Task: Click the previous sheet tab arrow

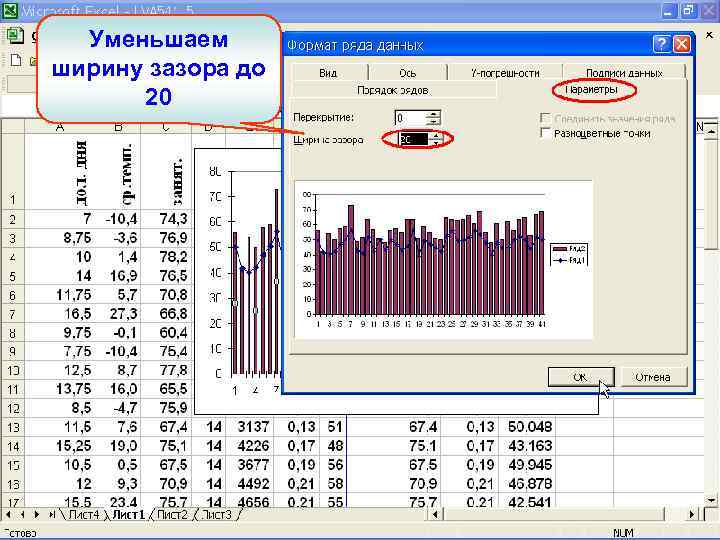Action: click(22, 515)
